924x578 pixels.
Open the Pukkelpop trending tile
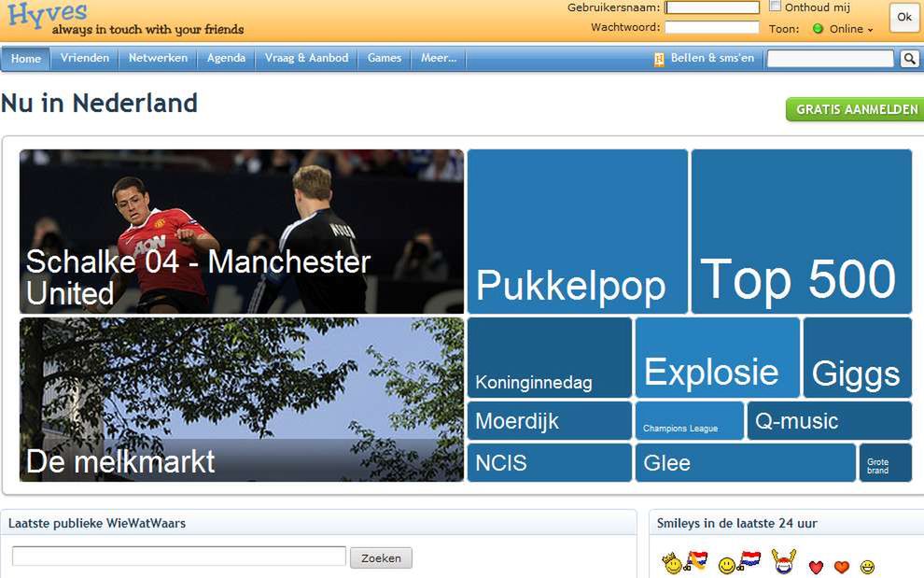(578, 232)
